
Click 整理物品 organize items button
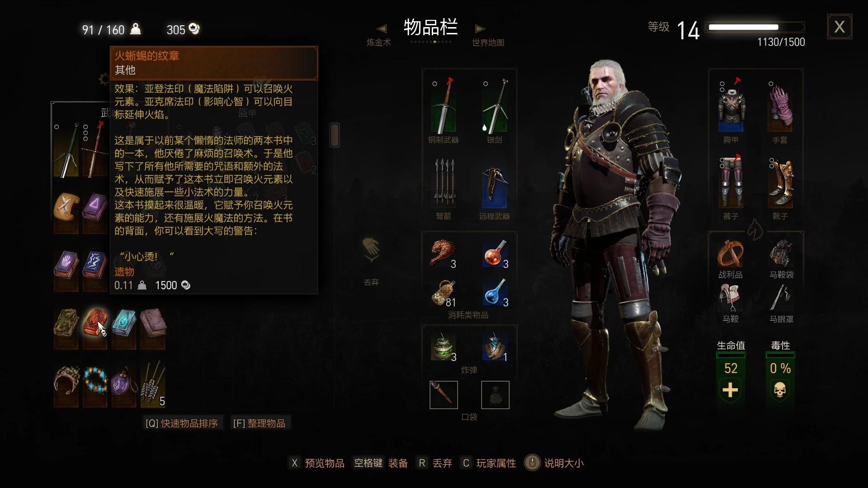[259, 423]
